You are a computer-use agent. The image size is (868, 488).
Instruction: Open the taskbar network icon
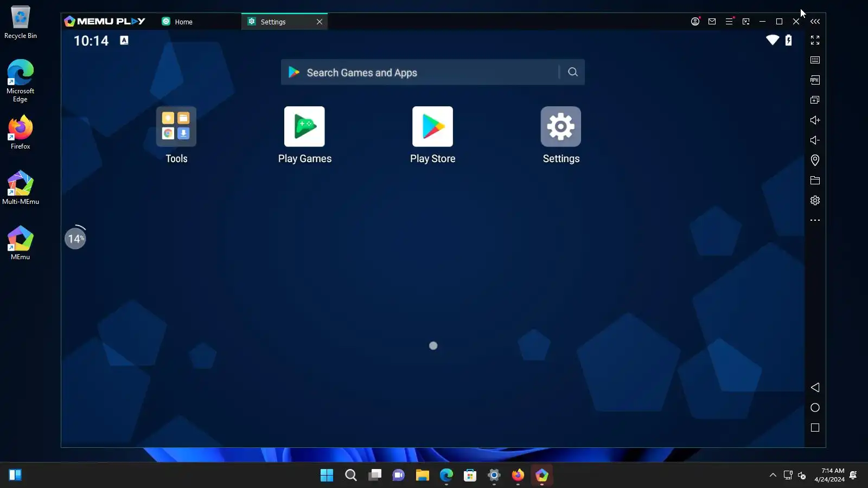click(x=788, y=476)
